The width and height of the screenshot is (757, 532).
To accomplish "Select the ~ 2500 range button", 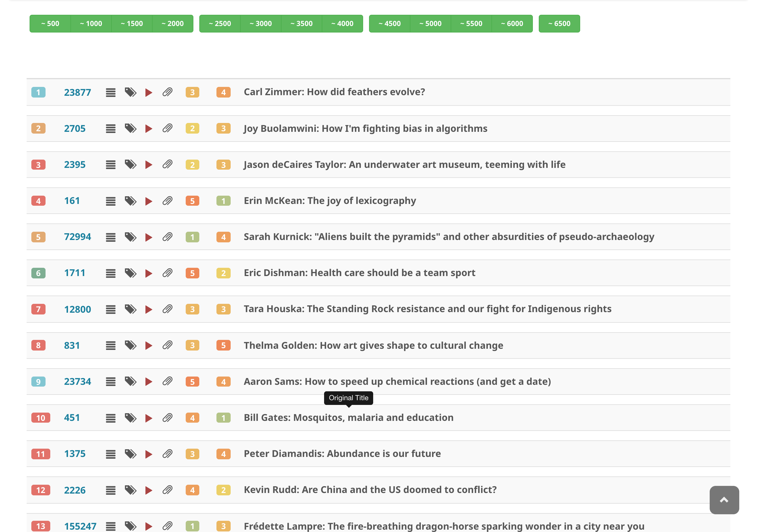I will [220, 24].
